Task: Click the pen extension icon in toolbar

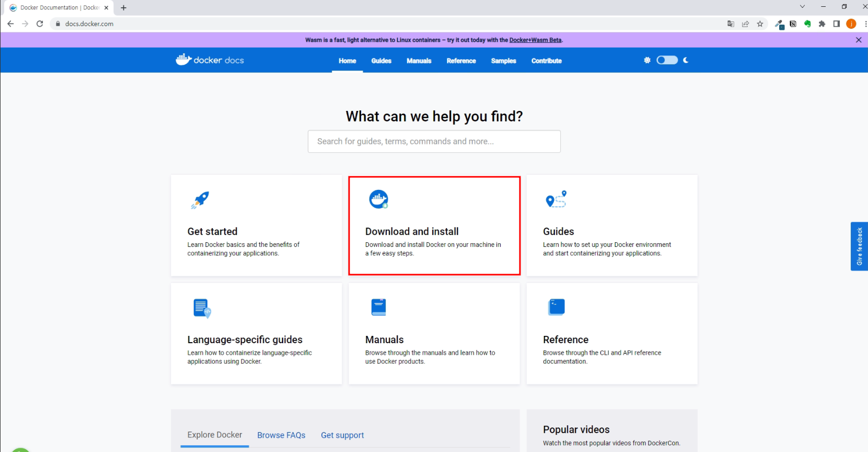Action: click(779, 24)
